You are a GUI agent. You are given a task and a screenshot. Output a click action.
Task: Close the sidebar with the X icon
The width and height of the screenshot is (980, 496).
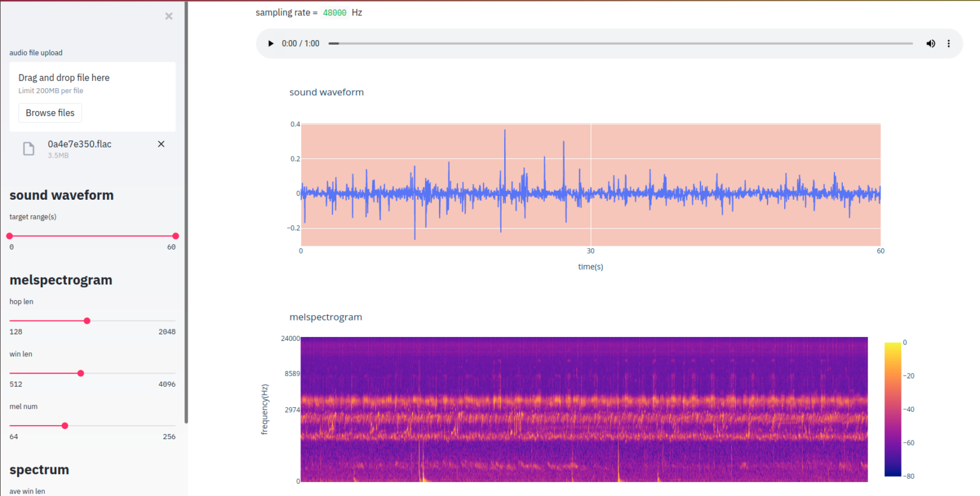tap(168, 17)
